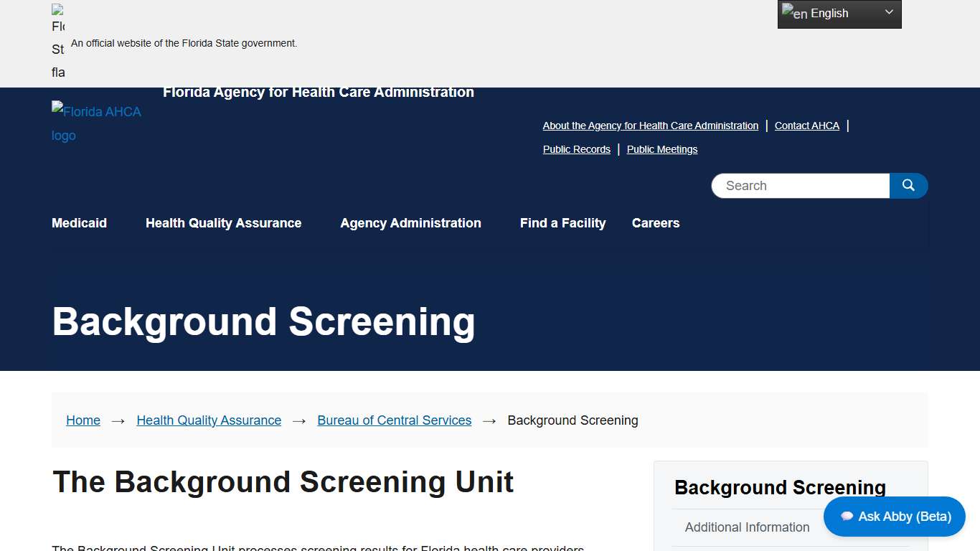Click the arrow after Bureau of Central Services

click(x=489, y=421)
